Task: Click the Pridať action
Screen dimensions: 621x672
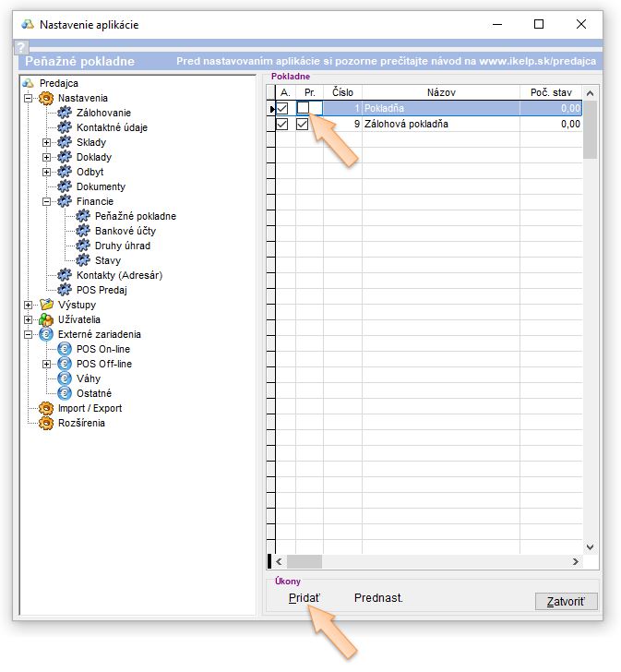Action: pos(304,598)
